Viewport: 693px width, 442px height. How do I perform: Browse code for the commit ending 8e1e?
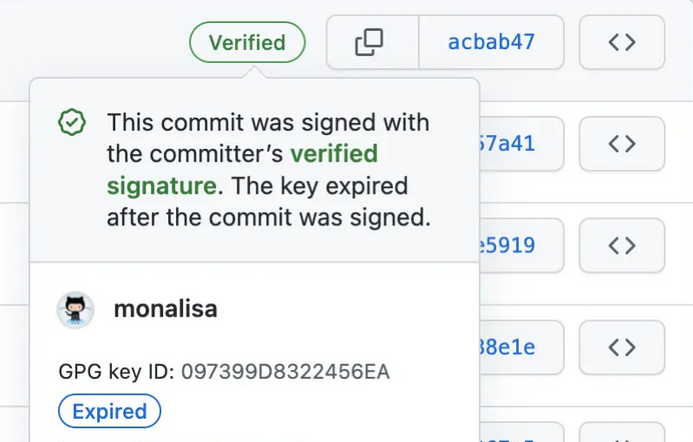point(621,347)
